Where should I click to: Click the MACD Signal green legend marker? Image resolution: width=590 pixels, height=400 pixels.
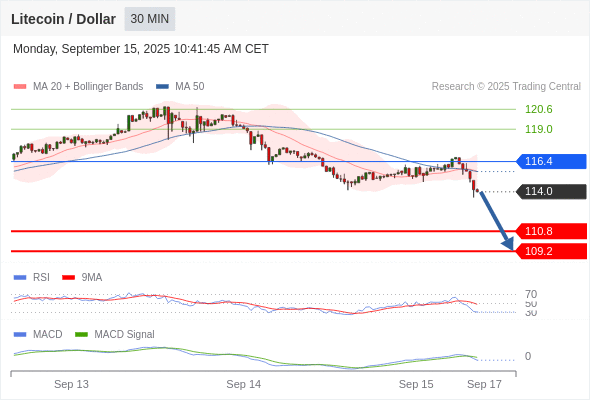pos(81,335)
